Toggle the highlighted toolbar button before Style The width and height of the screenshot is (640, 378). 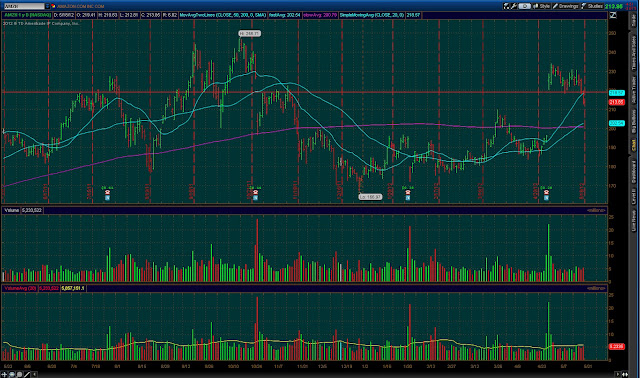coord(524,6)
